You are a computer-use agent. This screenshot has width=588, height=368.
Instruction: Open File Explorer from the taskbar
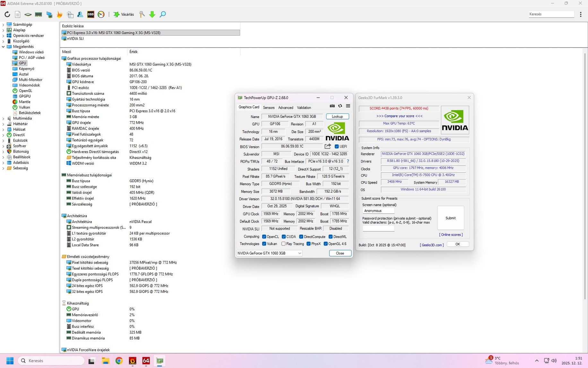[106, 361]
